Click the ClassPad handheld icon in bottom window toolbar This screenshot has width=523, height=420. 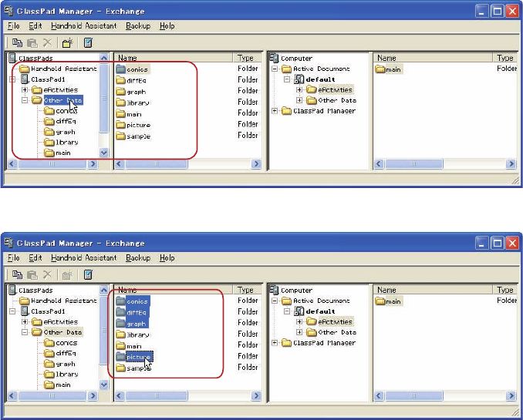click(x=88, y=274)
